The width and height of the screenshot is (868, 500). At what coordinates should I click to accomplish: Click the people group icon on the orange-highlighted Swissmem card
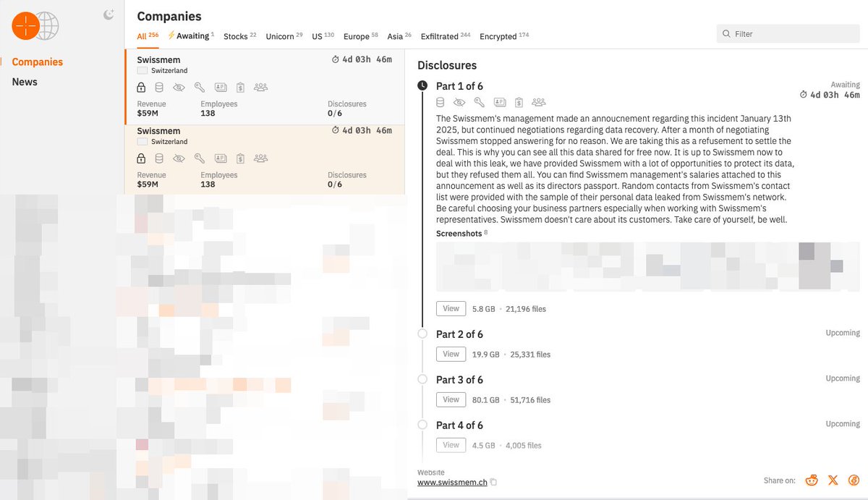(x=261, y=158)
